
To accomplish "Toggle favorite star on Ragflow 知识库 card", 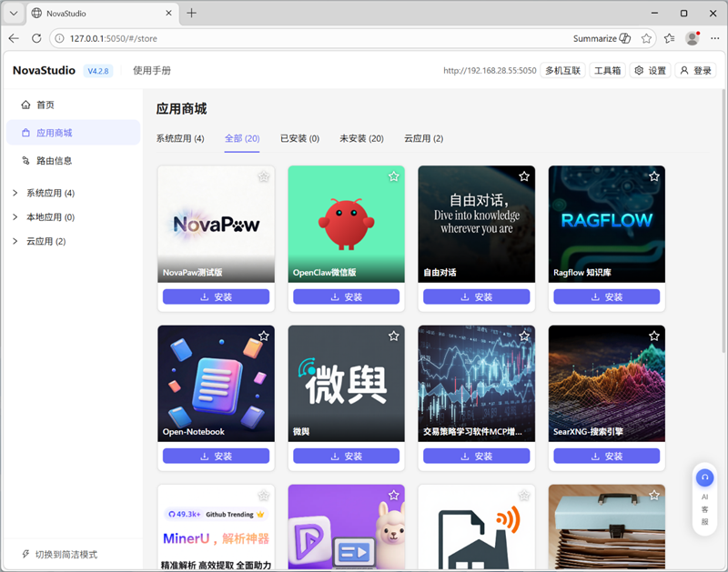I will 654,176.
